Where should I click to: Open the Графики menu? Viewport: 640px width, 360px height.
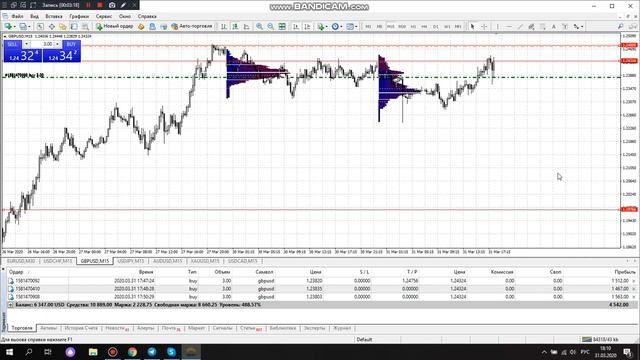coord(79,16)
